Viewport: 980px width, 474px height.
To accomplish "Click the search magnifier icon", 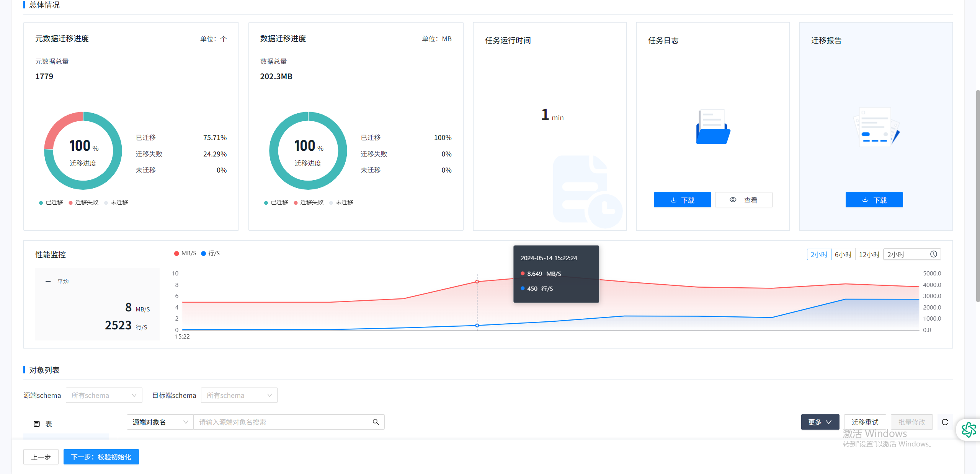I will click(x=376, y=422).
